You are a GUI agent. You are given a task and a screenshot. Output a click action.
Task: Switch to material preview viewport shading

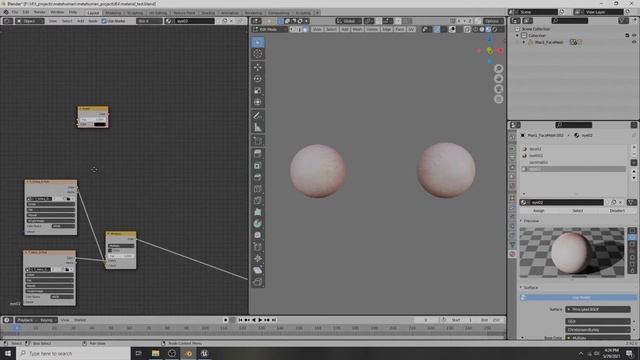tap(488, 29)
